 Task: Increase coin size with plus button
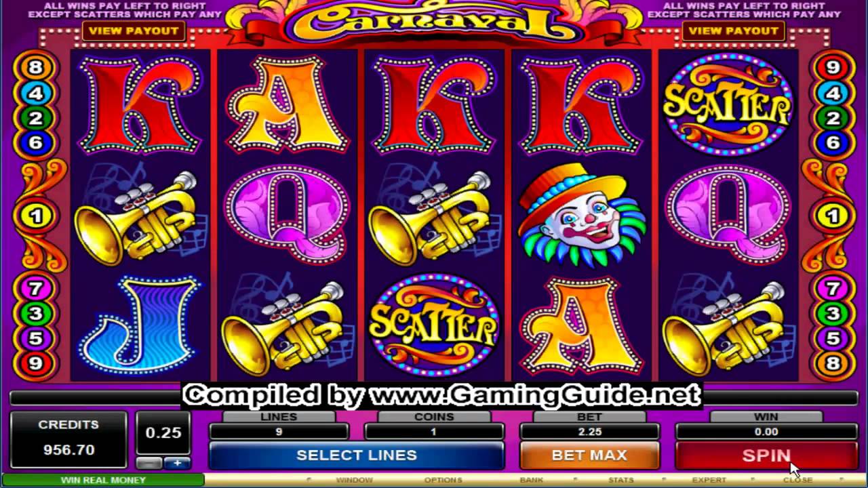click(178, 464)
